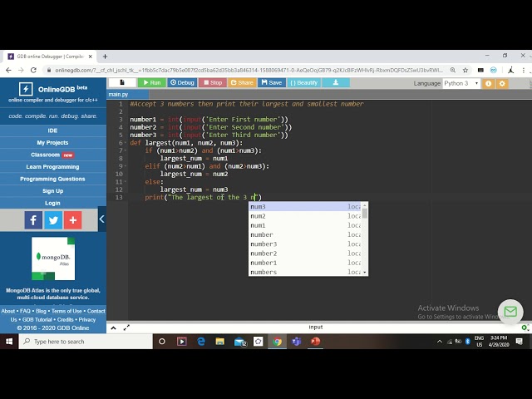Select number3 autocomplete suggestion
This screenshot has height=399, width=532.
pos(305,244)
